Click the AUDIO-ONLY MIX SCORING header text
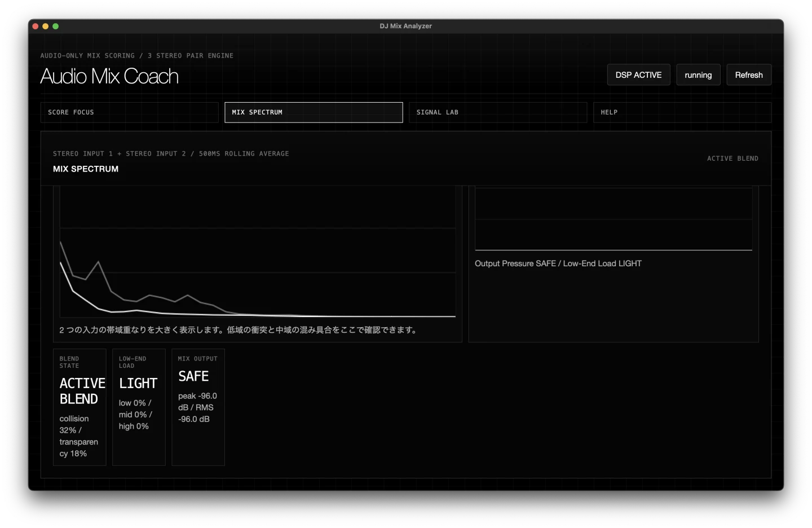This screenshot has height=528, width=812. click(136, 55)
